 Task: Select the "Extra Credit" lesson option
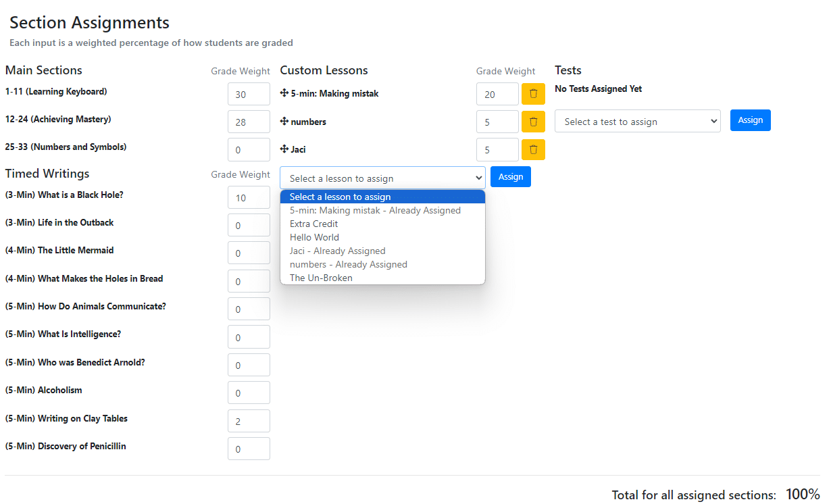click(x=313, y=224)
